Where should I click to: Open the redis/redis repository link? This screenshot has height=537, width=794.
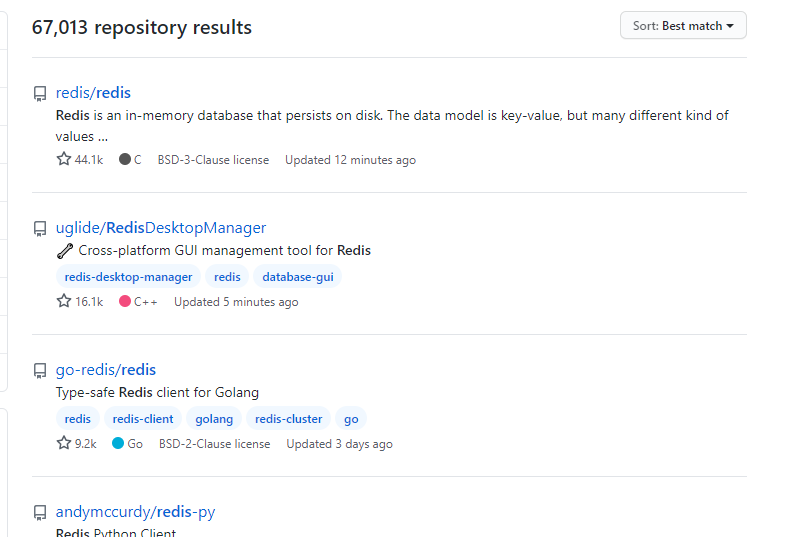point(93,93)
